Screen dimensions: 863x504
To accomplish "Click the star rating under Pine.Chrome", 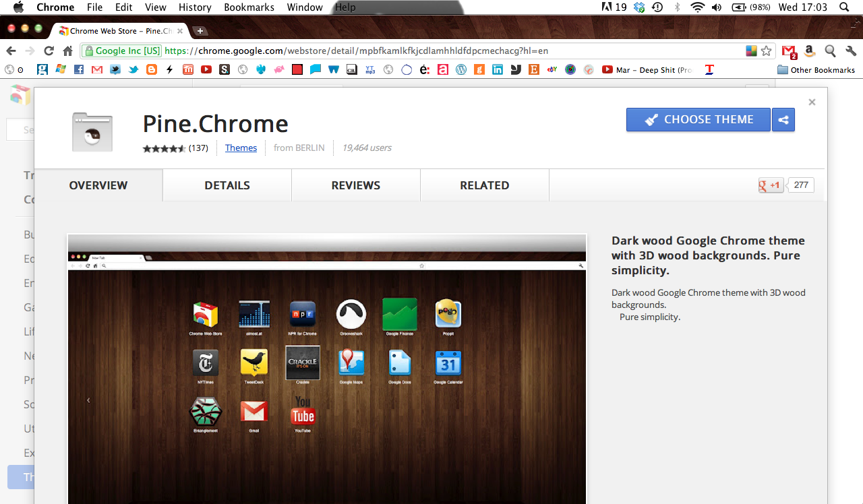I will click(x=164, y=148).
